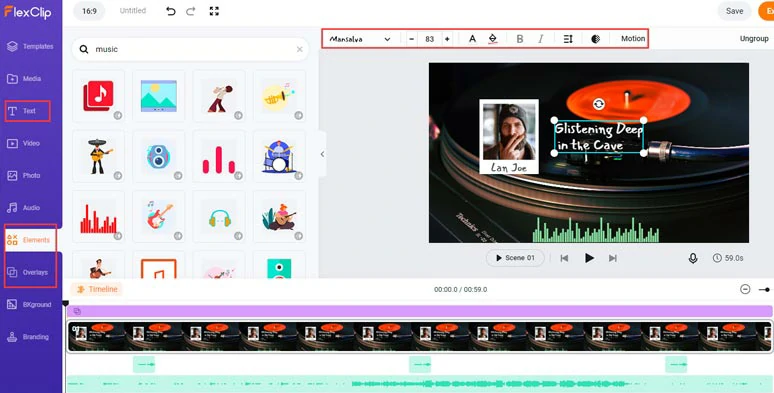Select the landscape picture frame element
The image size is (774, 393).
(159, 96)
